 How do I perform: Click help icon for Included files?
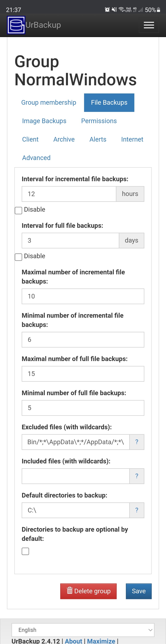137,476
